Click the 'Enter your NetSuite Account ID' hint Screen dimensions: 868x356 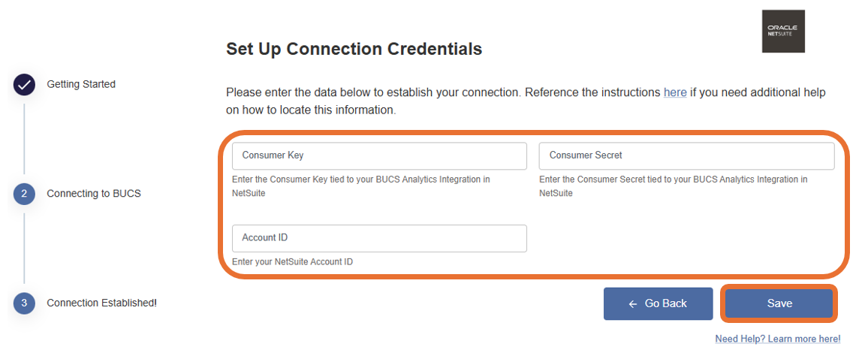point(292,262)
